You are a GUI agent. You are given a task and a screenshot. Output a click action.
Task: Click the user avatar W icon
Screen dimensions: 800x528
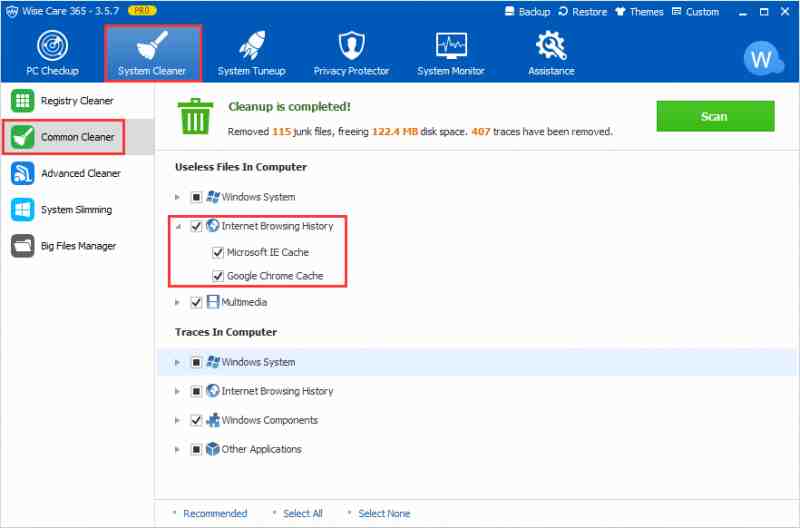coord(760,59)
